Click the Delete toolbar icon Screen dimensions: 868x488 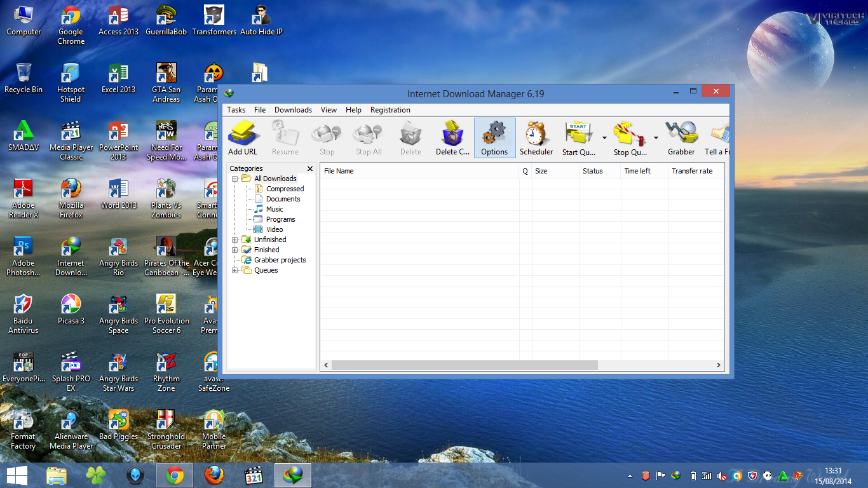click(x=410, y=137)
